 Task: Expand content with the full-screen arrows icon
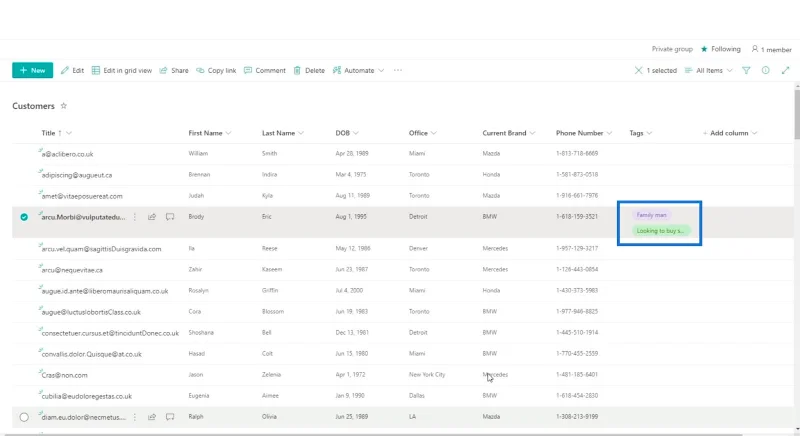point(785,70)
